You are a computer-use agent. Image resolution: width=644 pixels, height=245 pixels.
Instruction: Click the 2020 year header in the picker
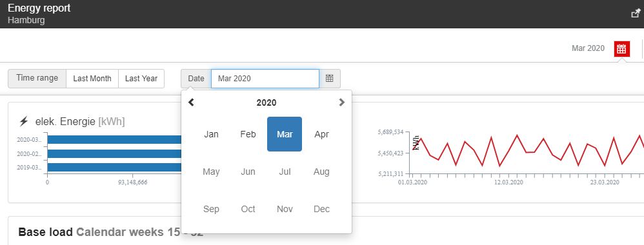coord(267,103)
